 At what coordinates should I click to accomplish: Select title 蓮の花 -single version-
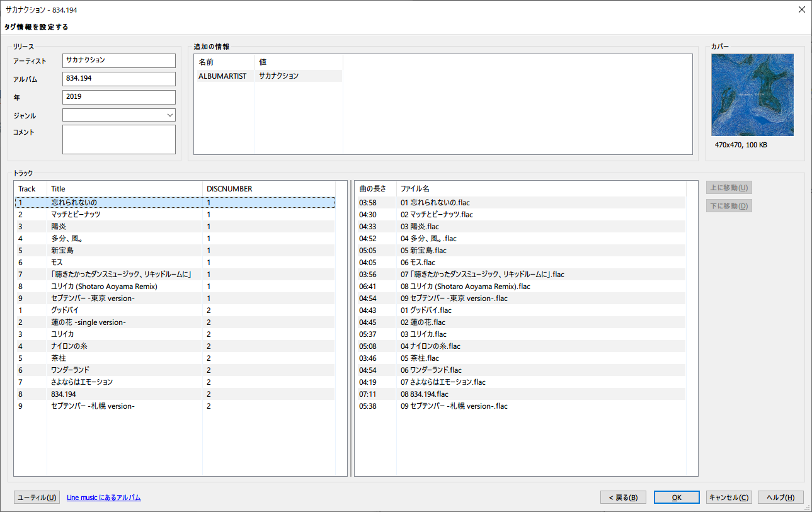(x=88, y=322)
